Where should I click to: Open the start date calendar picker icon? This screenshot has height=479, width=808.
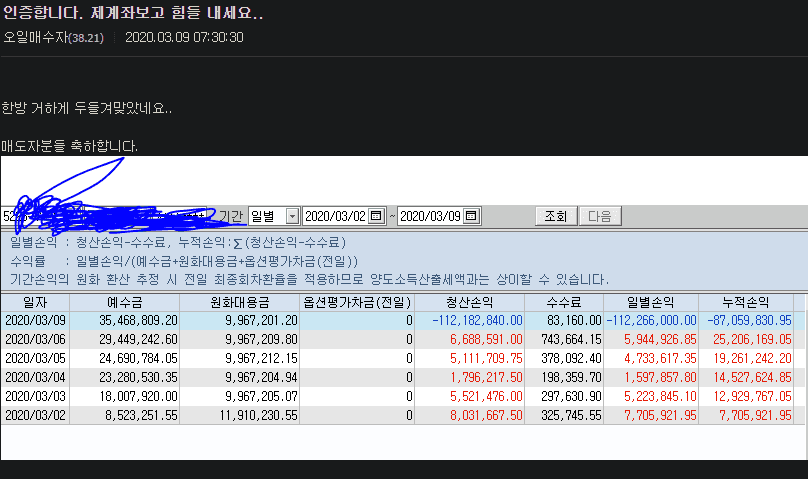[x=377, y=216]
